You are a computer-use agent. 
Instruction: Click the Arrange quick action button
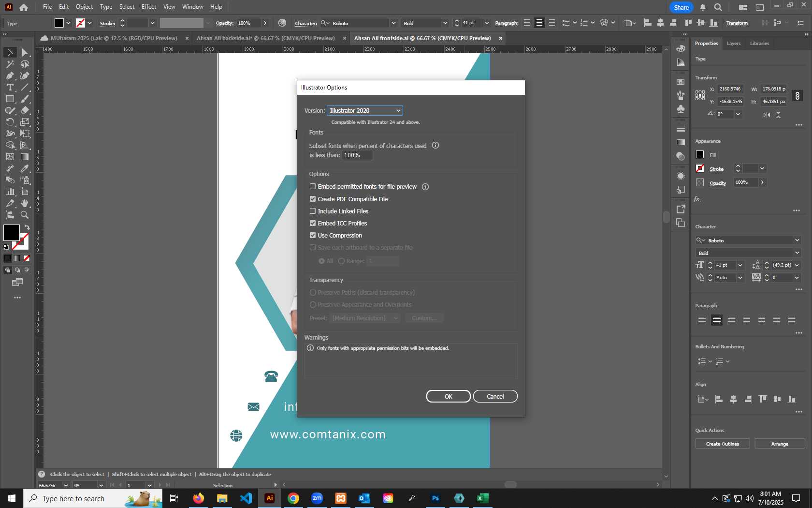pos(780,444)
